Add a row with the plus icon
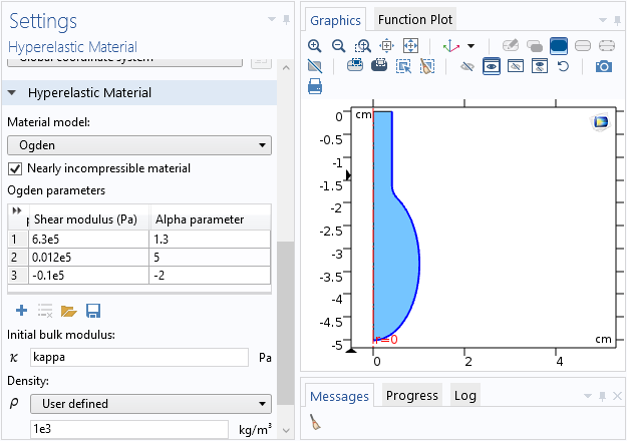 pos(20,311)
